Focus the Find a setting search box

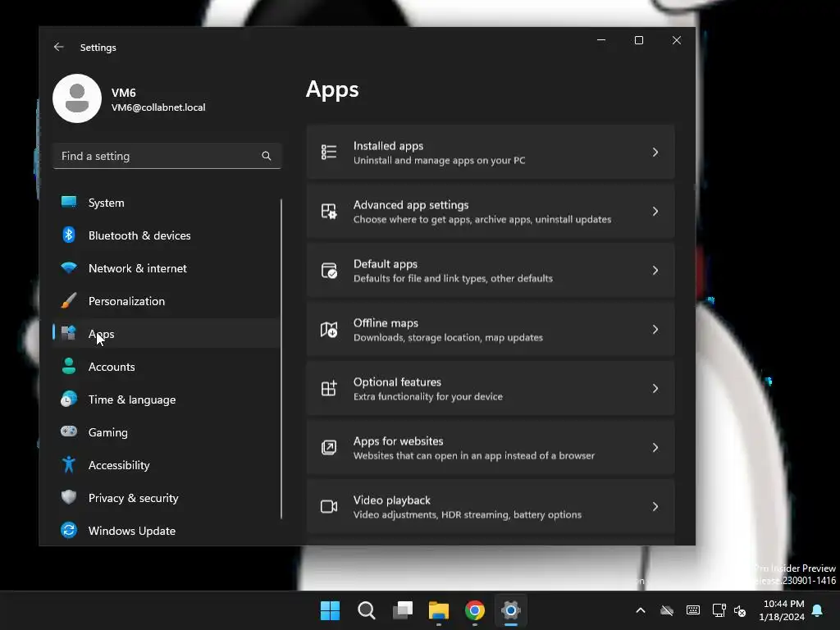(x=167, y=156)
